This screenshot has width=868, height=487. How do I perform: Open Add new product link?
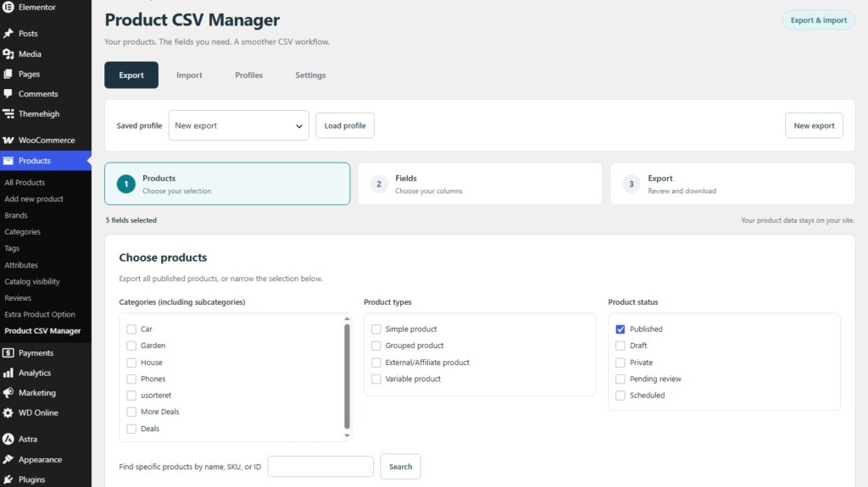click(x=34, y=199)
